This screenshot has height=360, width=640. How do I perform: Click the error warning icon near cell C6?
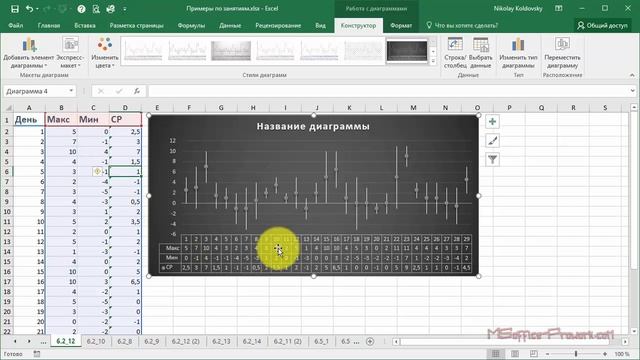click(97, 172)
